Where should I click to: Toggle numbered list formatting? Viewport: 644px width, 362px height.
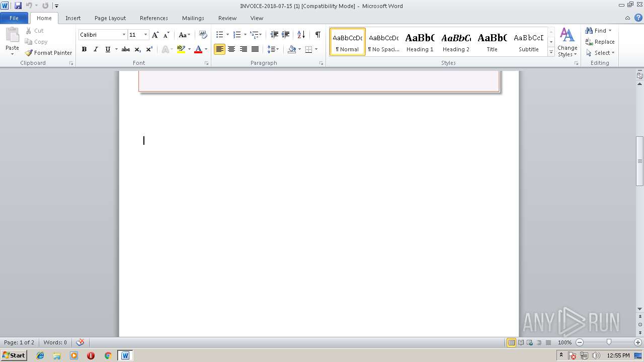[236, 35]
